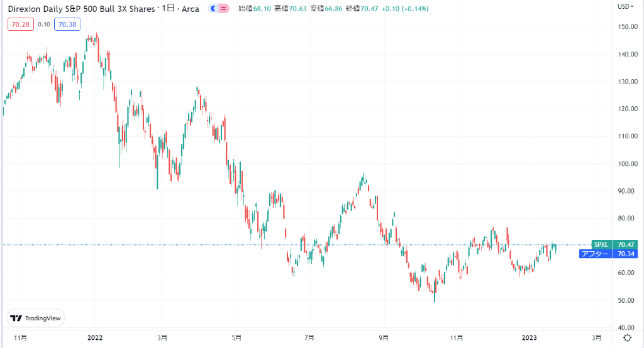
Task: Click the 80.00 price axis label
Action: click(x=626, y=219)
